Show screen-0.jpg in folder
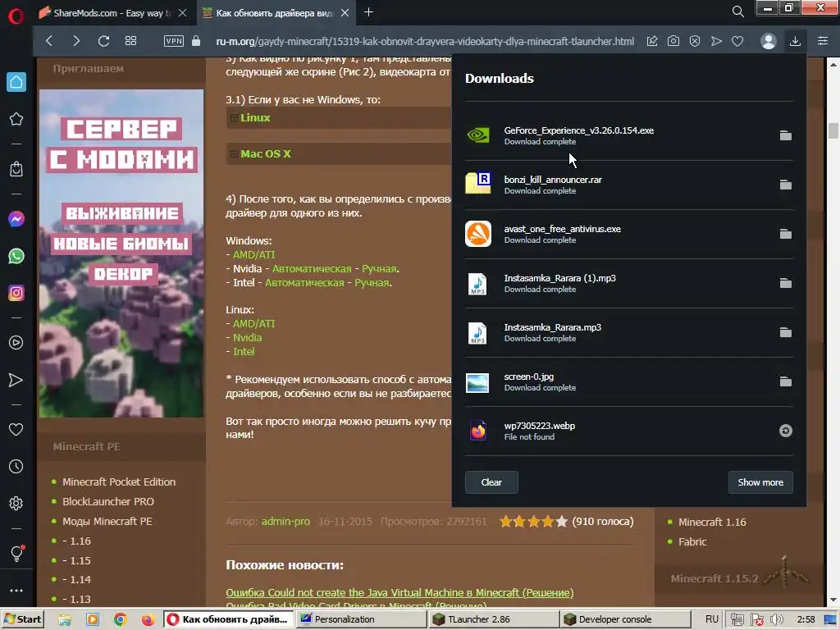This screenshot has height=630, width=840. [x=785, y=381]
